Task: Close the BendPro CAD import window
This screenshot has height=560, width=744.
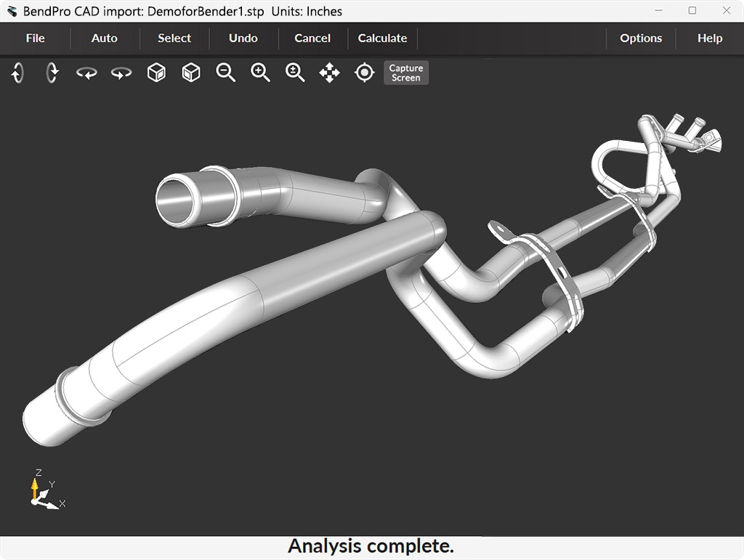Action: coord(727,10)
